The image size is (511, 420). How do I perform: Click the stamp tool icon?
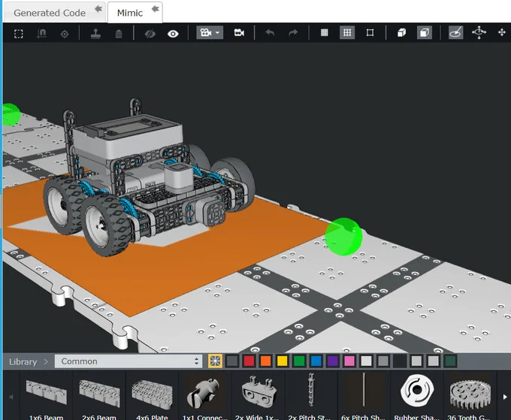click(95, 33)
